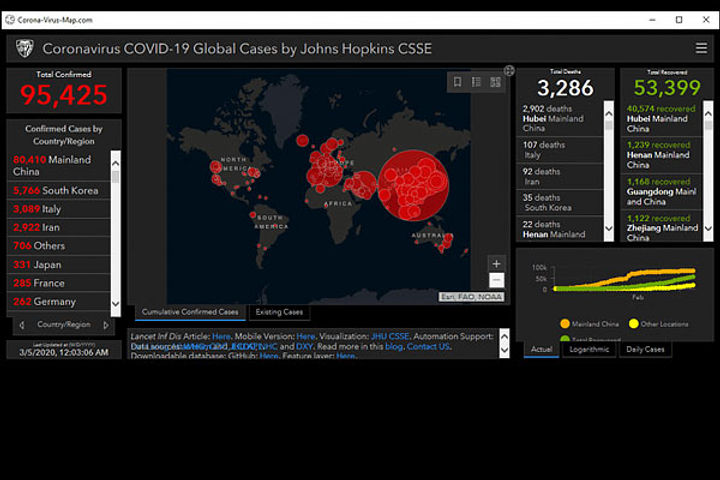Maximize the Corona-Virus-Map.com window
Viewport: 720px width, 480px height.
coord(679,20)
